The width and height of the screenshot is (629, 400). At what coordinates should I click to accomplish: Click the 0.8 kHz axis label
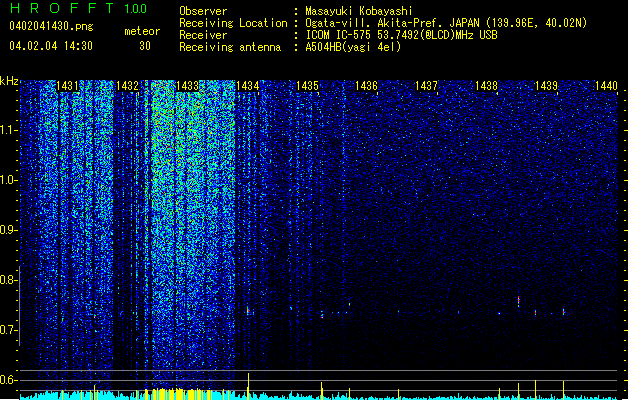(x=8, y=280)
